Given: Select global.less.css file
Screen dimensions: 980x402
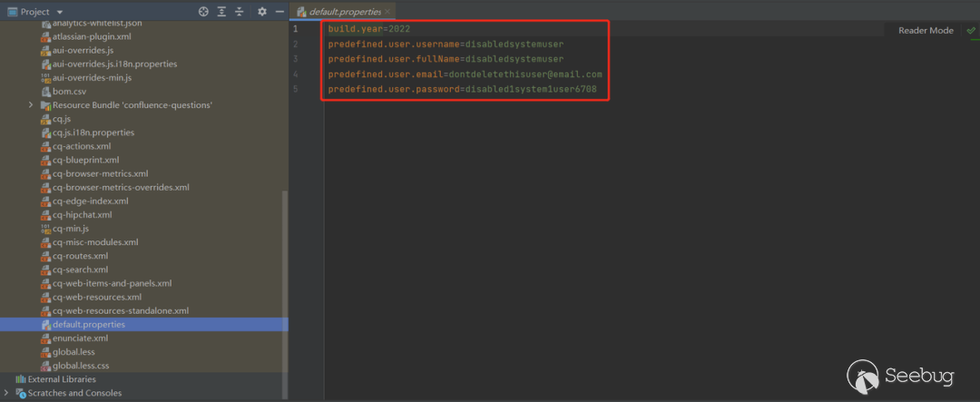Looking at the screenshot, I should click(81, 366).
